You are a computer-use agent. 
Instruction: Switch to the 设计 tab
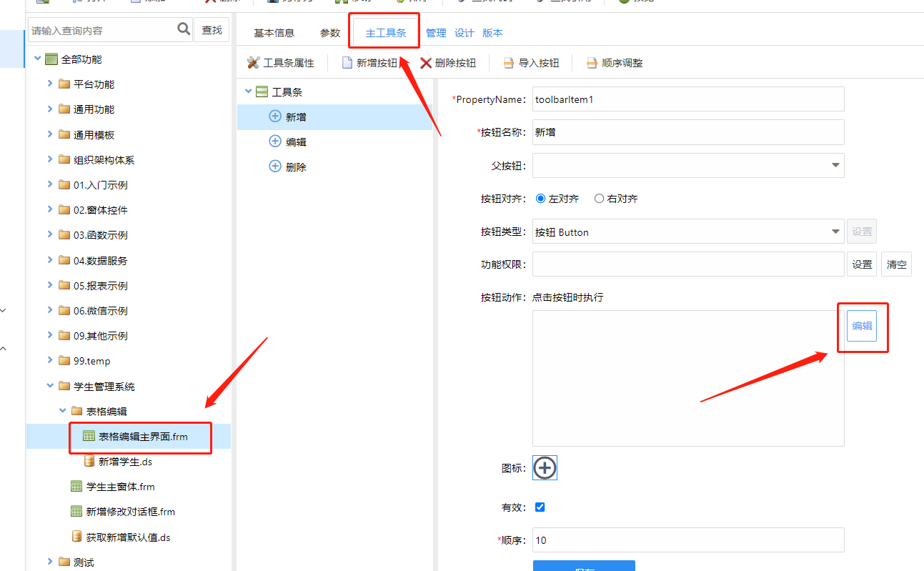click(465, 33)
